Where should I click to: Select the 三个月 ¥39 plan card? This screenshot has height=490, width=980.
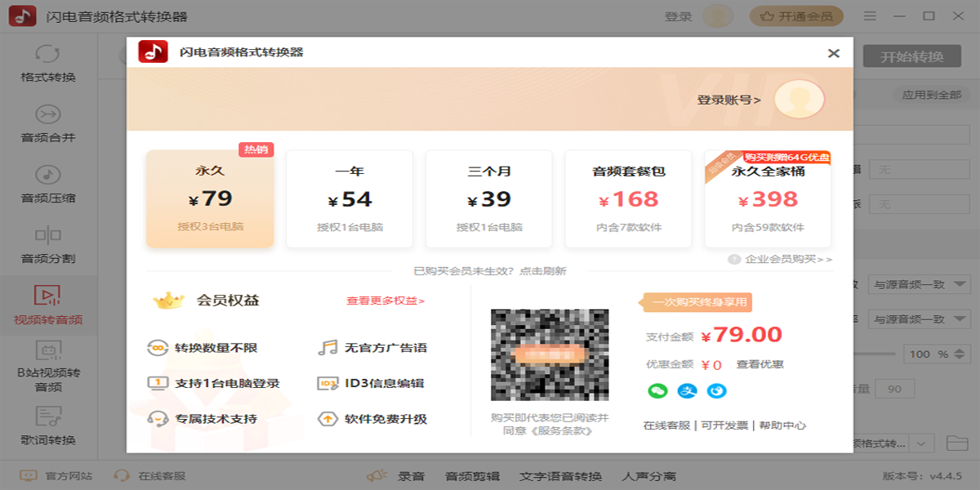[489, 198]
